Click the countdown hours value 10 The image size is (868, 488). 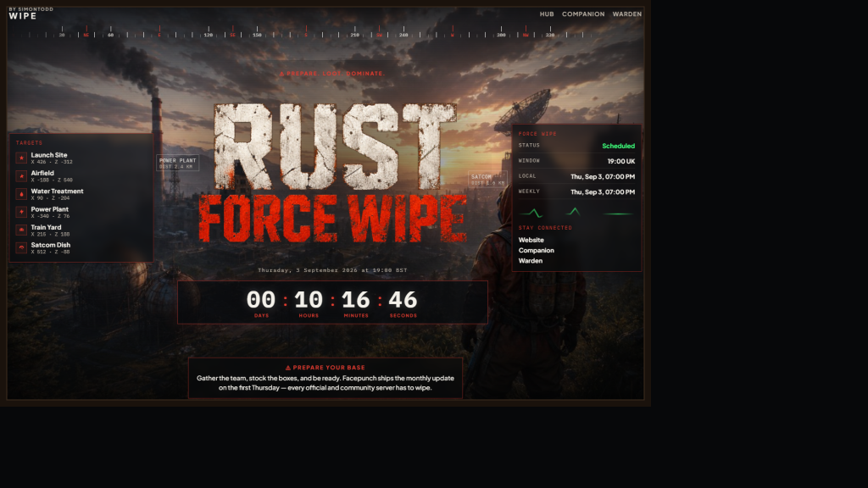pyautogui.click(x=309, y=300)
